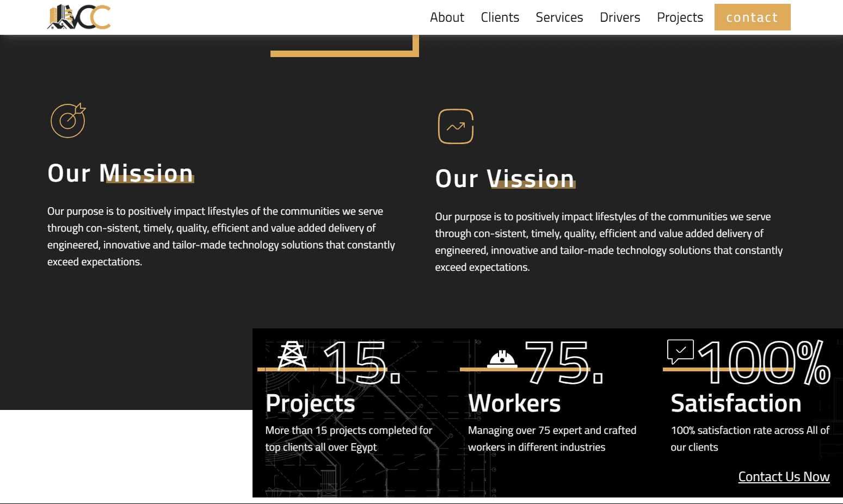The height and width of the screenshot is (504, 843).
Task: Go to the Clients section
Action: (x=500, y=17)
